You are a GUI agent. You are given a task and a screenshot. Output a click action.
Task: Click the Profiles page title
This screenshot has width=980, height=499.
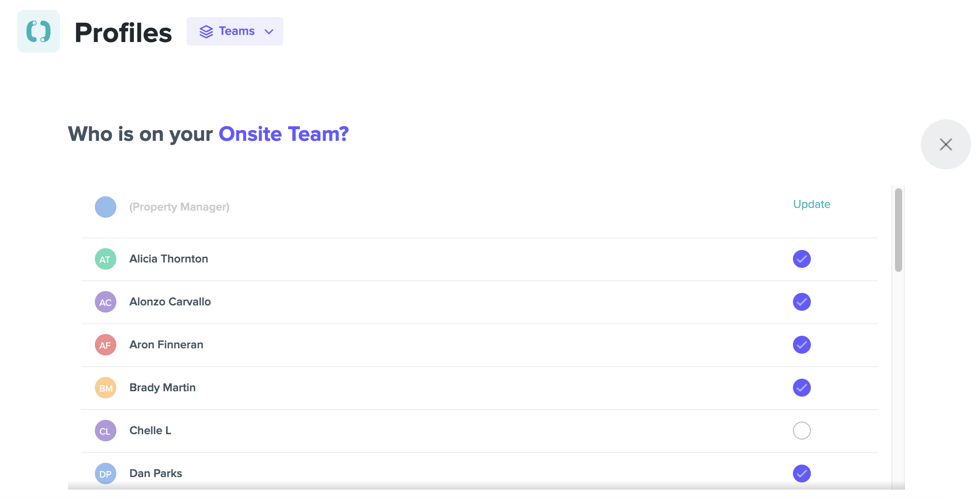tap(123, 33)
